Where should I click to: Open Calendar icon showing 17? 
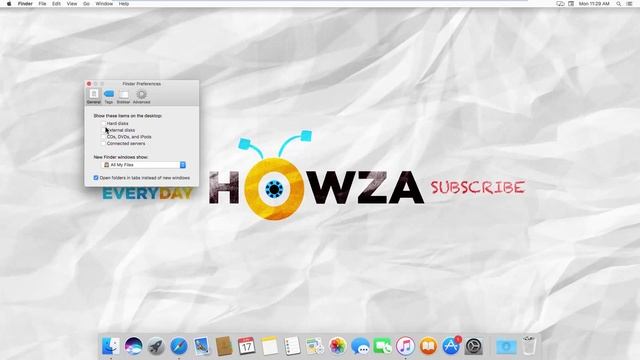(247, 346)
